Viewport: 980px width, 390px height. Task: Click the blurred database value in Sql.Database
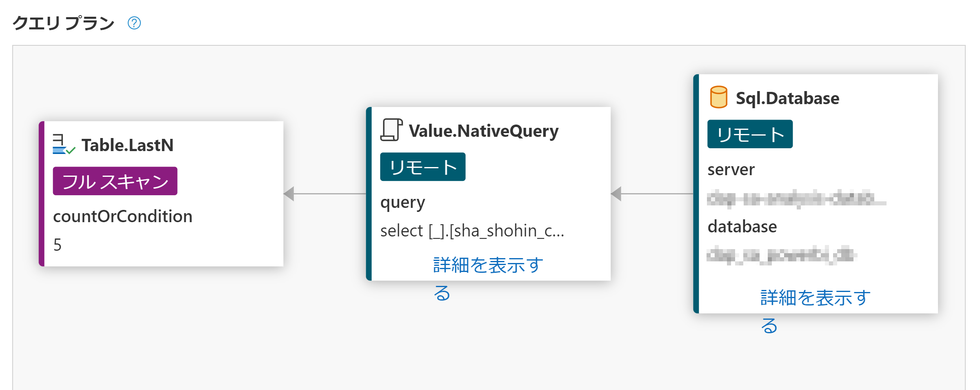781,255
